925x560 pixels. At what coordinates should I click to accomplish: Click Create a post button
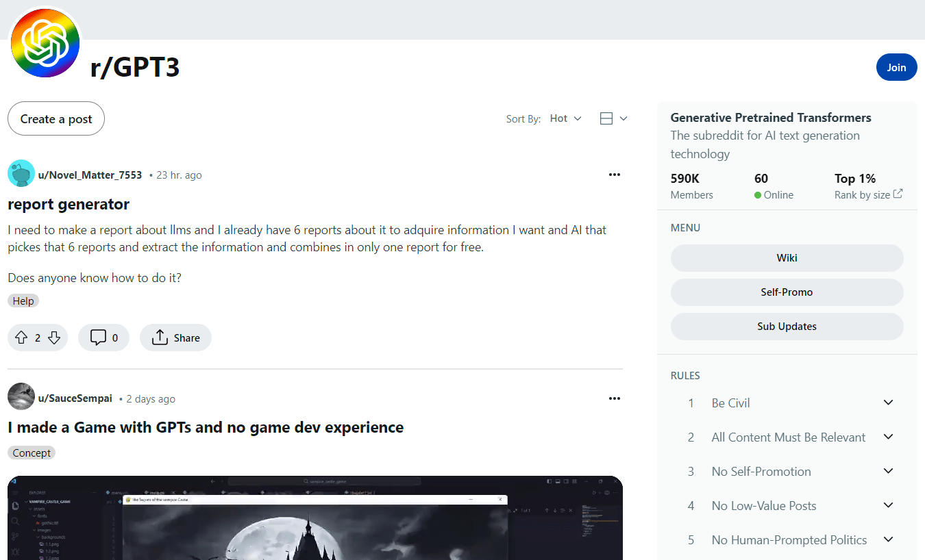56,119
